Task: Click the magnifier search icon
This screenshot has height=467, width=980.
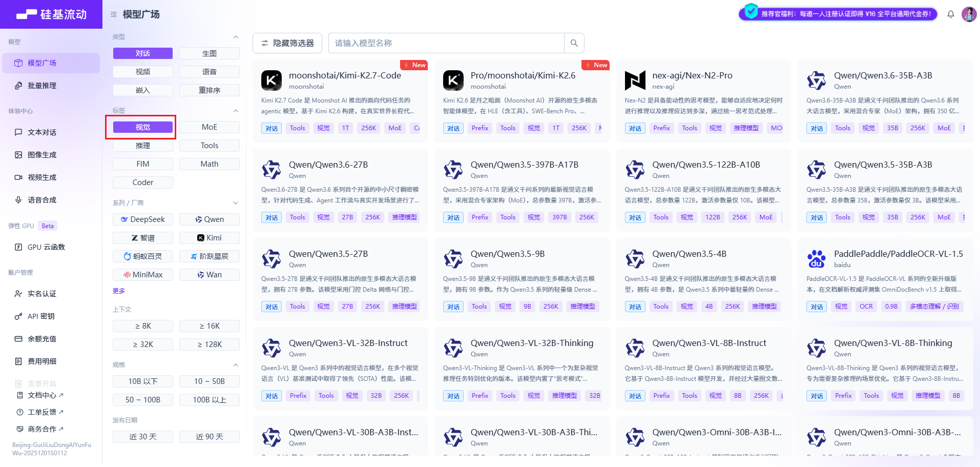Action: (x=574, y=43)
